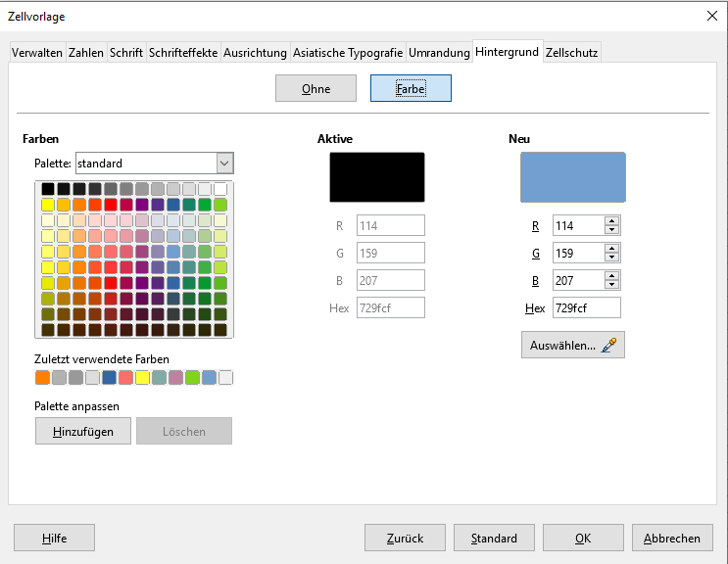This screenshot has height=564, width=728.
Task: Click the Löschen button
Action: coord(184,431)
